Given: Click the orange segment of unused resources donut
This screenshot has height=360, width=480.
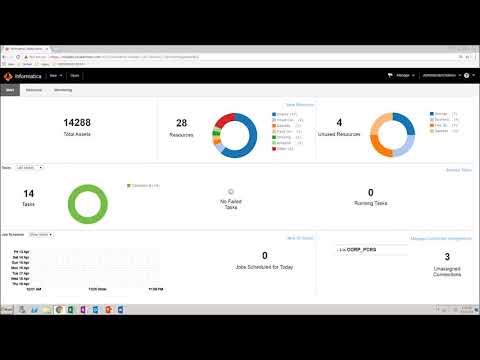Looking at the screenshot, I should (380, 145).
